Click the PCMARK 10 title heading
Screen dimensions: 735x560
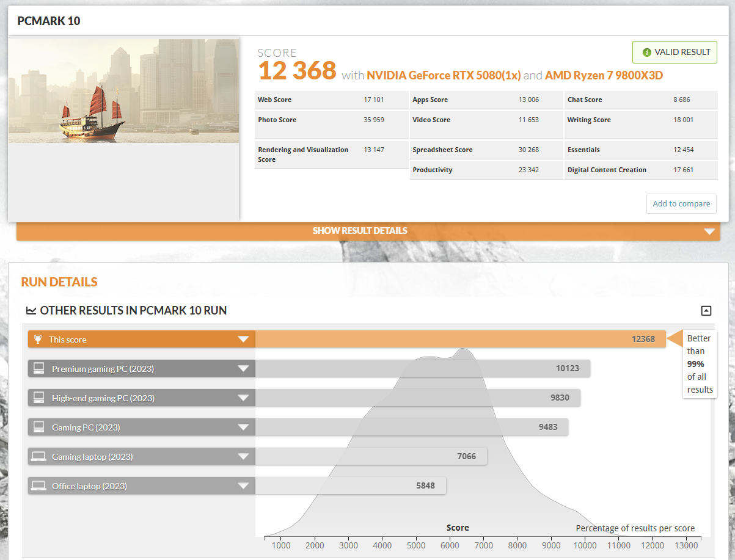click(49, 21)
